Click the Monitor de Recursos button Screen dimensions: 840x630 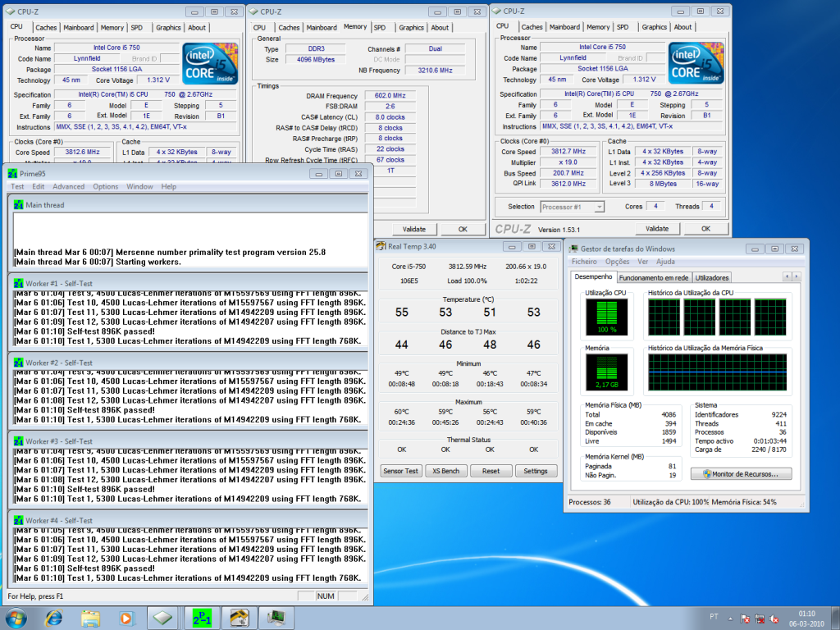point(742,473)
